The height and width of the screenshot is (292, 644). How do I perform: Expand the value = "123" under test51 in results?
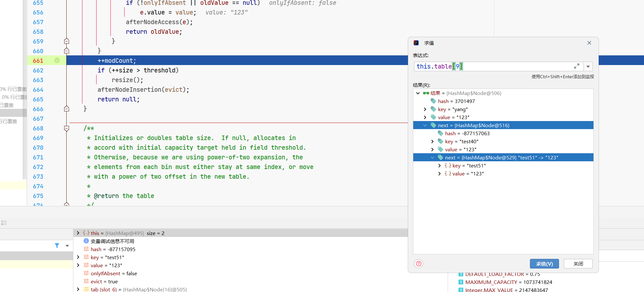(x=440, y=174)
